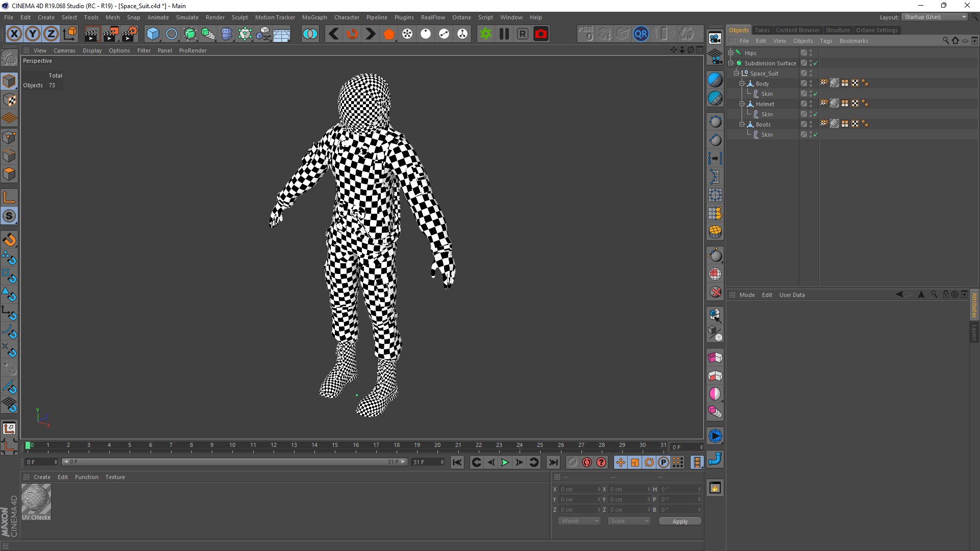The image size is (980, 551).
Task: Open the Layout Startup dropdown
Action: pyautogui.click(x=935, y=17)
